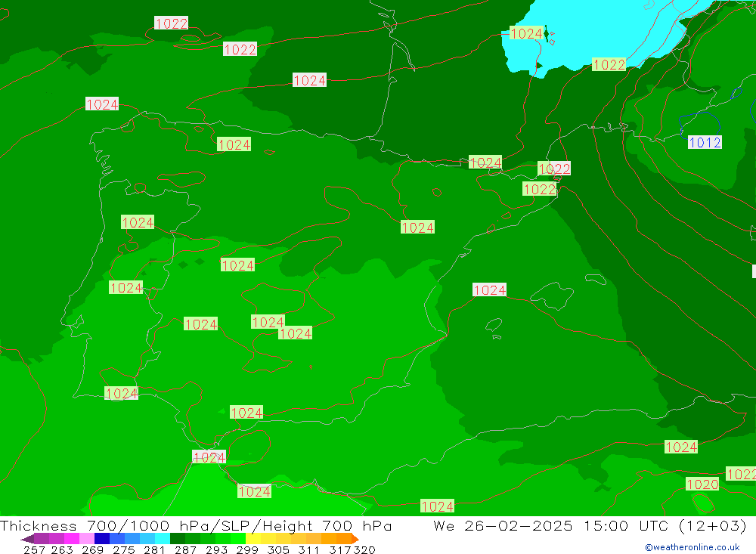Click the date 26-02-2025

tap(519, 525)
